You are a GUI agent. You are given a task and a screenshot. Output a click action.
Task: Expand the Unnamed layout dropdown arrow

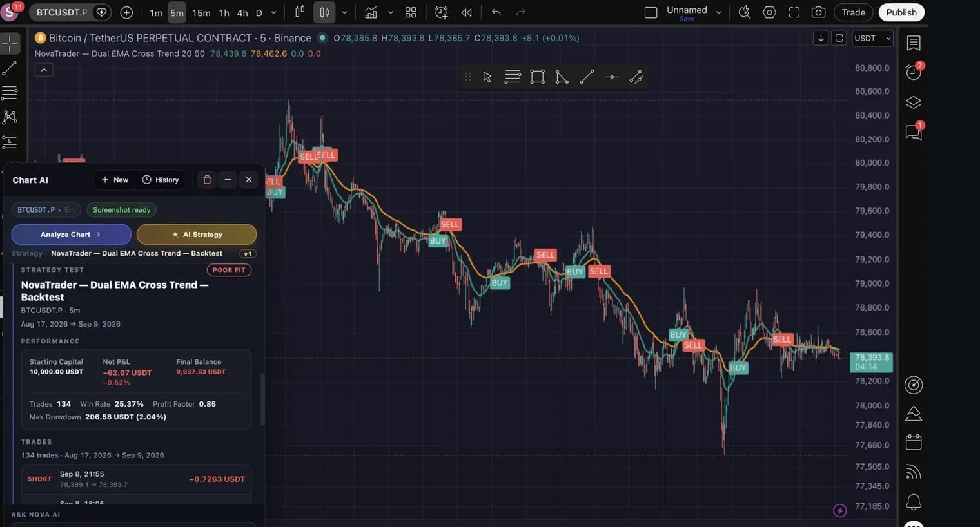coord(719,12)
